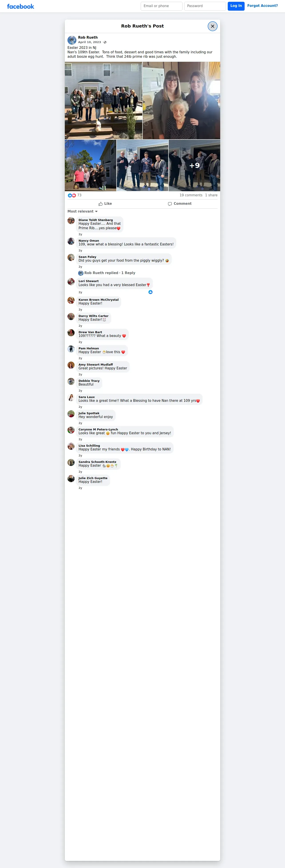Close Rob Rueth's Post dialog
Screen dimensions: 285x868
coord(212,26)
